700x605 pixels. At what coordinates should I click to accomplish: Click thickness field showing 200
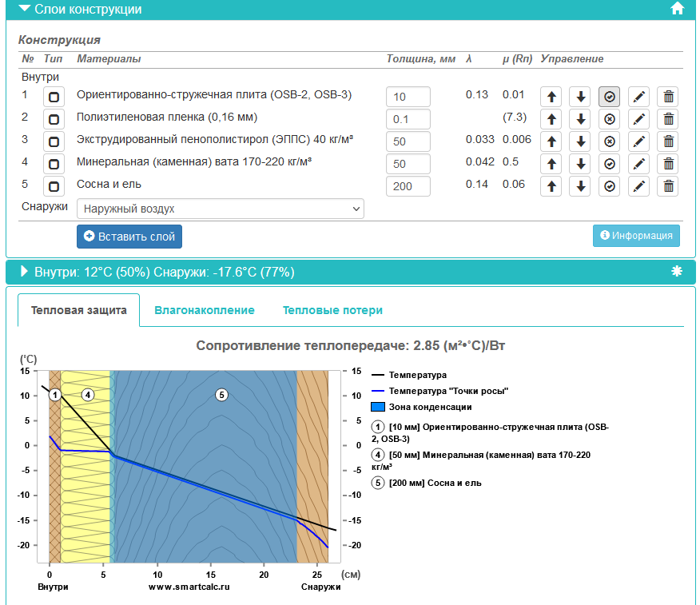click(408, 186)
